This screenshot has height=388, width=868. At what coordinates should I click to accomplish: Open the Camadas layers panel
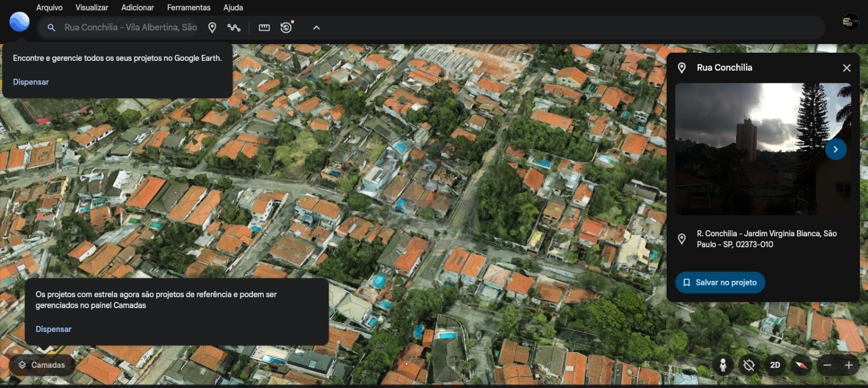click(42, 365)
